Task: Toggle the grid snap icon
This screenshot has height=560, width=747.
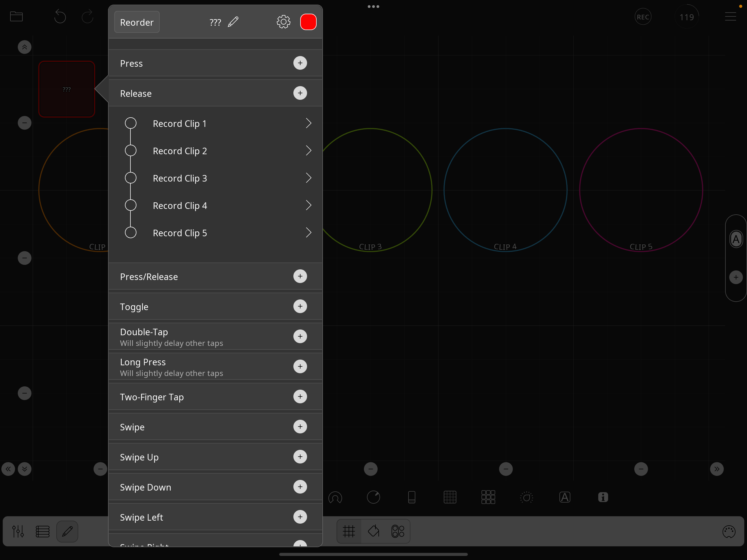Action: point(349,531)
